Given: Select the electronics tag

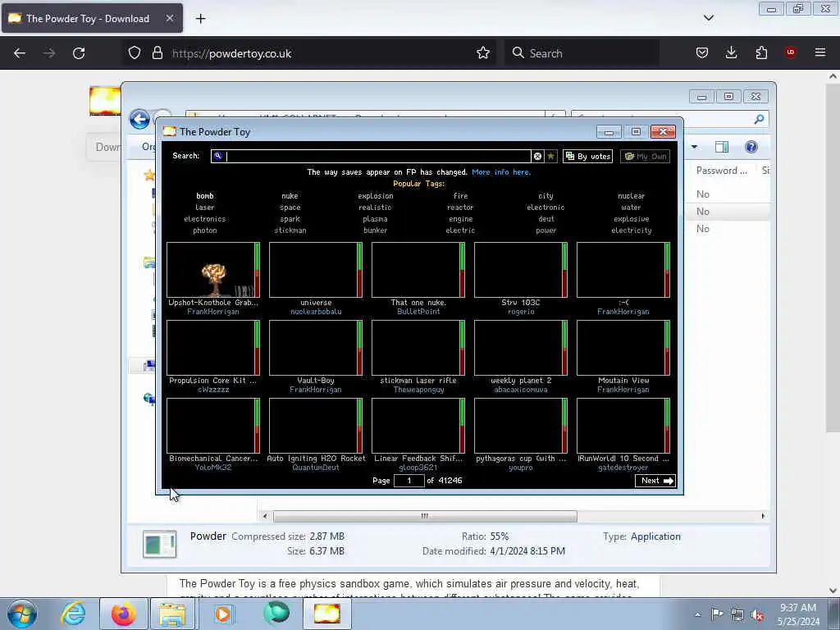Looking at the screenshot, I should (x=204, y=219).
